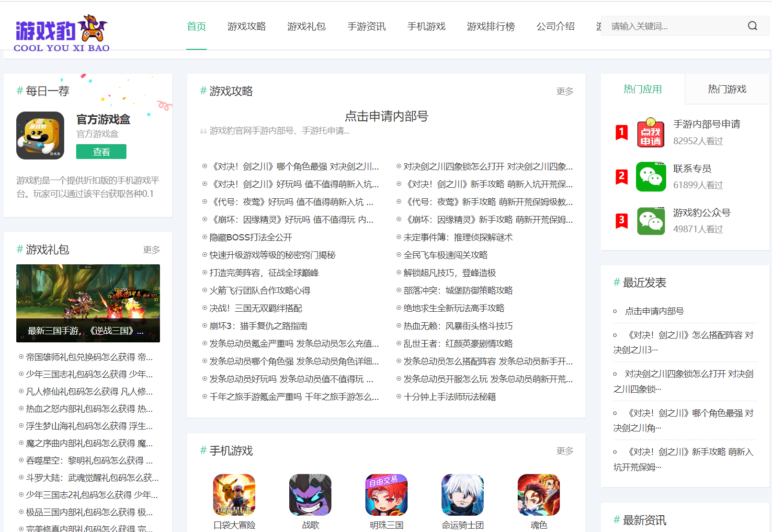This screenshot has width=772, height=532.
Task: Open the 明珠三国 game icon
Action: pos(386,495)
